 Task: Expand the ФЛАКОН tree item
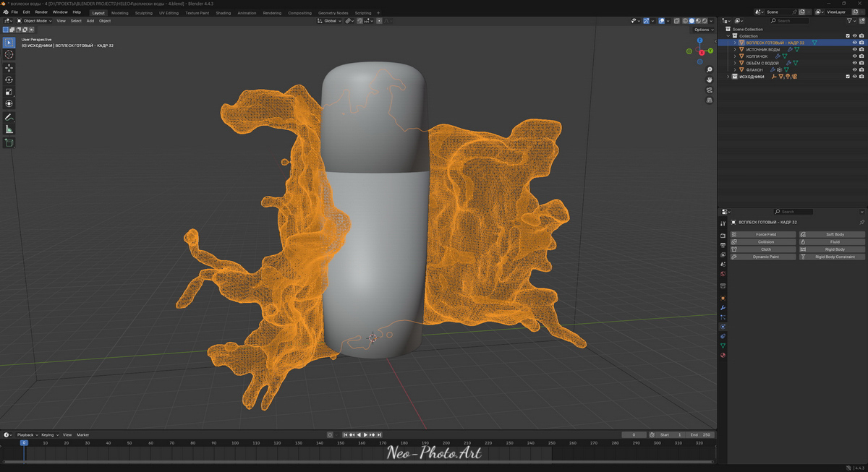click(x=735, y=69)
